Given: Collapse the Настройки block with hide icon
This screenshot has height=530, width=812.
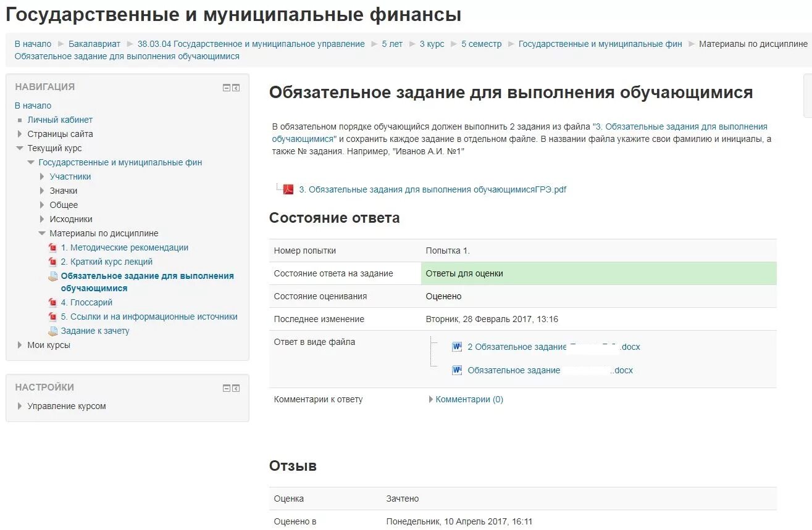Looking at the screenshot, I should [227, 388].
